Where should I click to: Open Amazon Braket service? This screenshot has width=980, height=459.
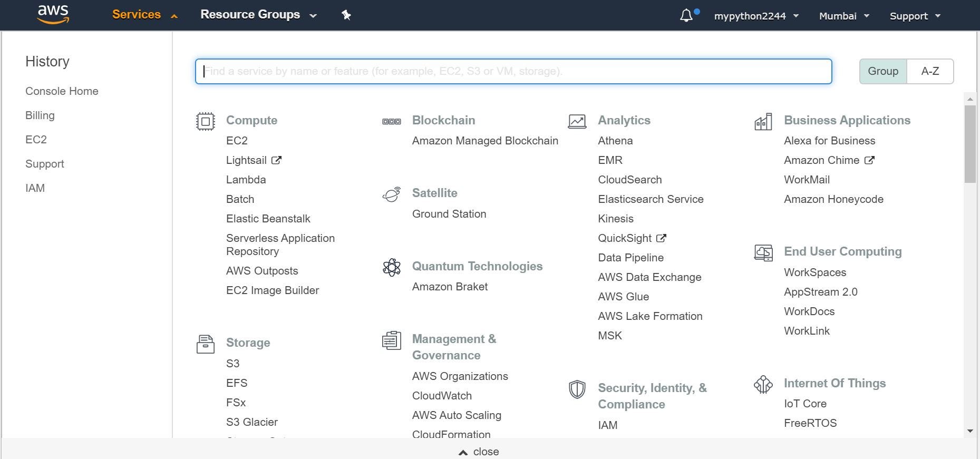tap(450, 287)
